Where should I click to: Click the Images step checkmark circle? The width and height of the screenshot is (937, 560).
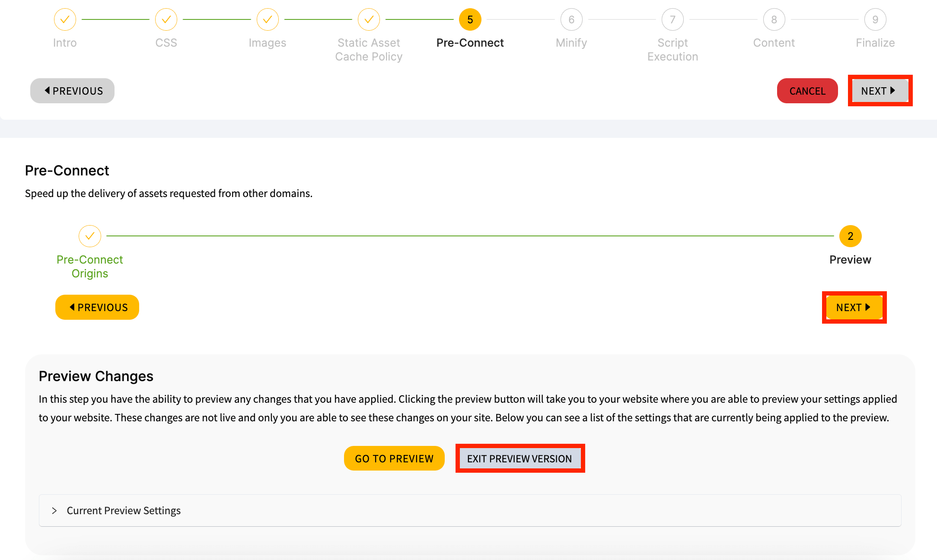coord(268,19)
